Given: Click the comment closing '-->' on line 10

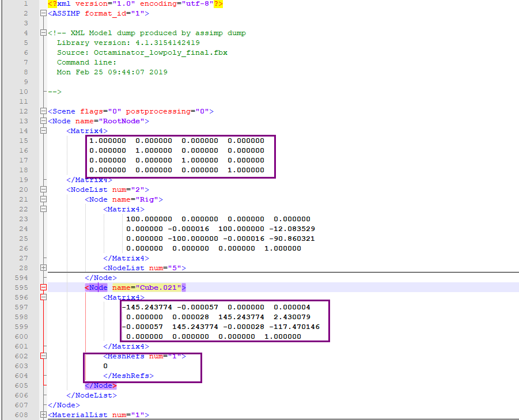Looking at the screenshot, I should pos(55,92).
